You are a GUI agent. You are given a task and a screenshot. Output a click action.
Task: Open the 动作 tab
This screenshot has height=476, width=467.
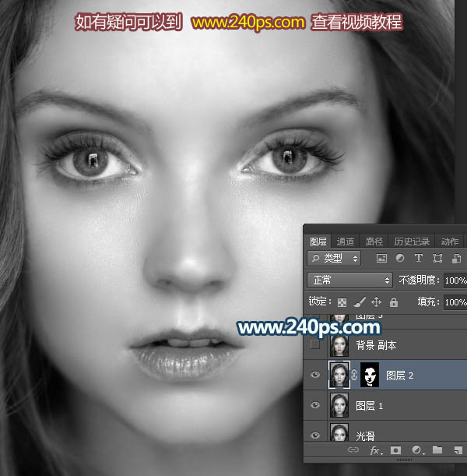point(449,242)
